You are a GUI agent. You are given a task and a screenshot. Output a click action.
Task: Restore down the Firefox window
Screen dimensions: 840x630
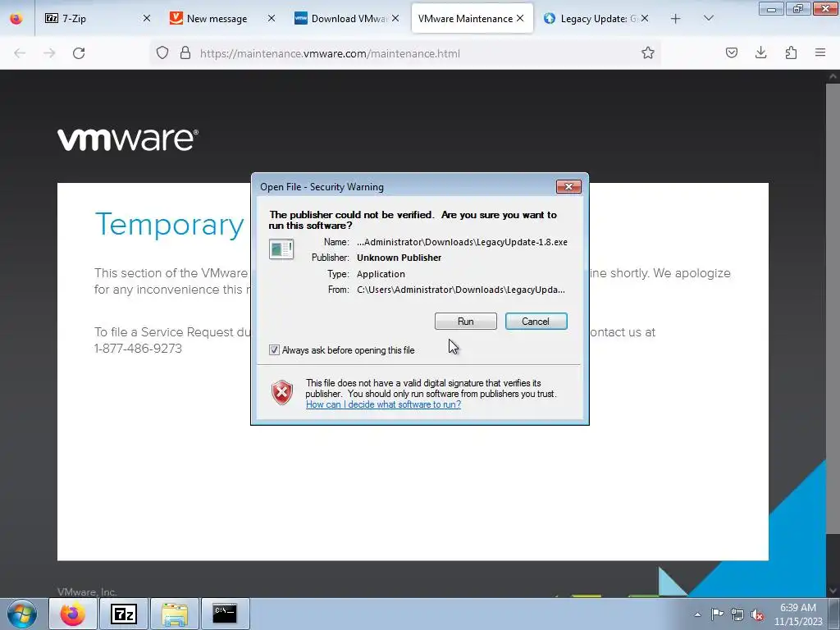click(798, 8)
